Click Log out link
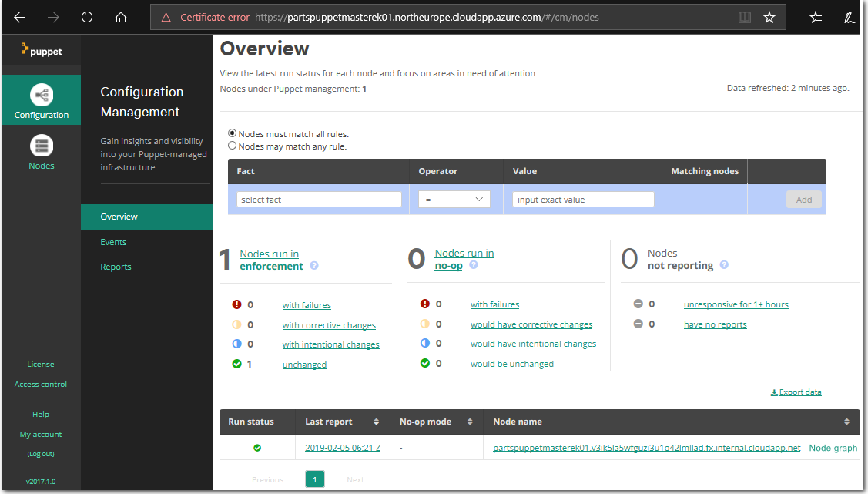 coord(41,454)
